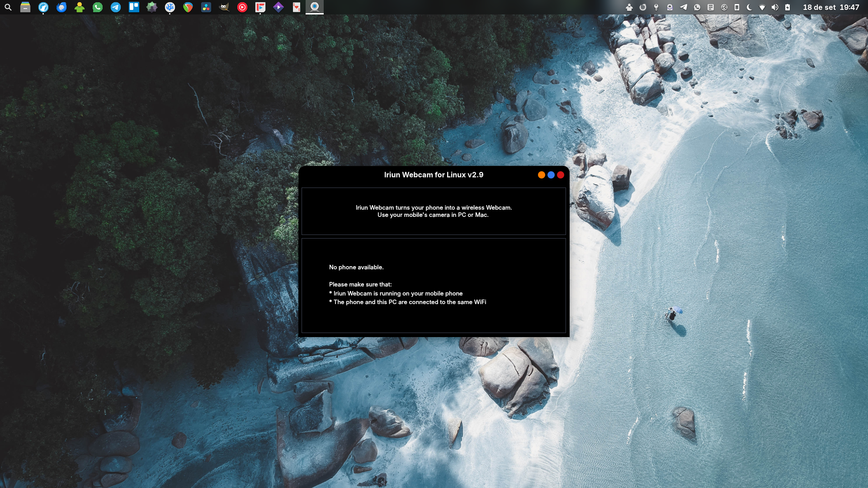Viewport: 868px width, 488px height.
Task: Close Iriun Webcam with the red dot
Action: tap(561, 175)
